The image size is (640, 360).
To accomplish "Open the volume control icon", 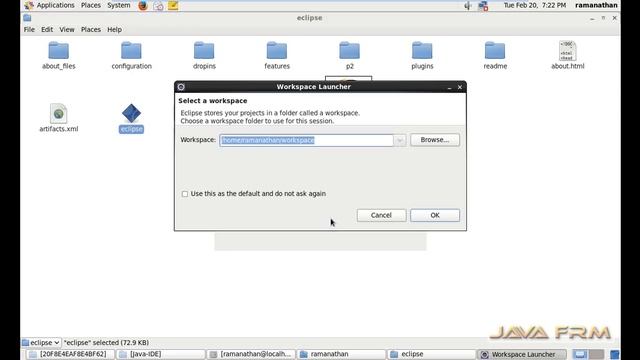I will click(x=468, y=5).
